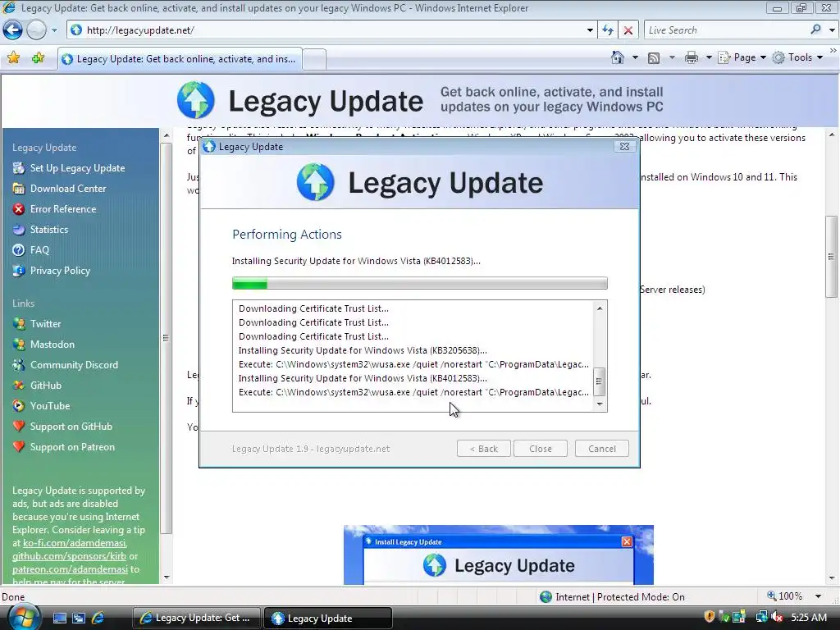Expand the feeds dropdown arrow

[672, 57]
